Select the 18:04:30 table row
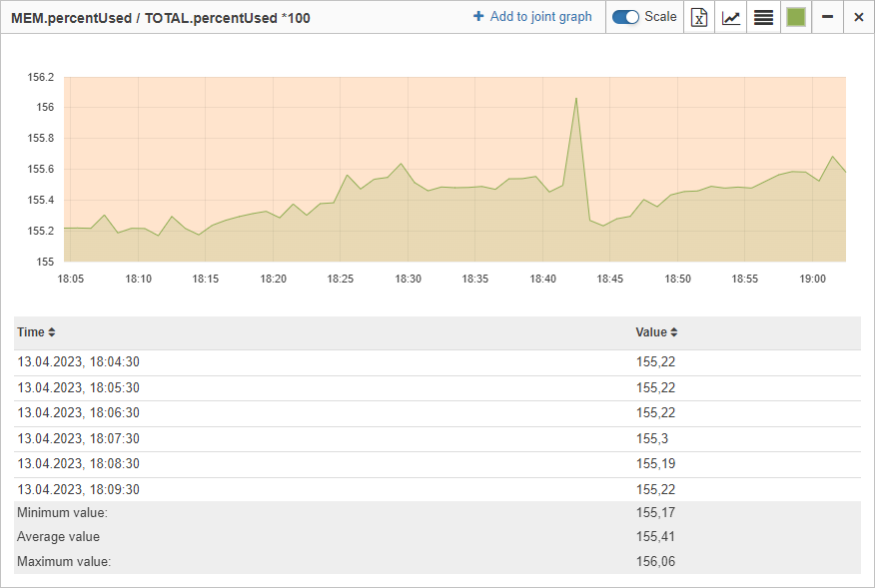Viewport: 875px width, 588px height. pyautogui.click(x=437, y=362)
